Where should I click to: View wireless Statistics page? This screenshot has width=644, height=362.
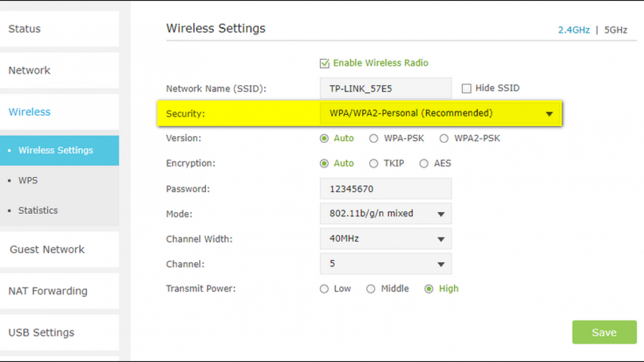(38, 210)
